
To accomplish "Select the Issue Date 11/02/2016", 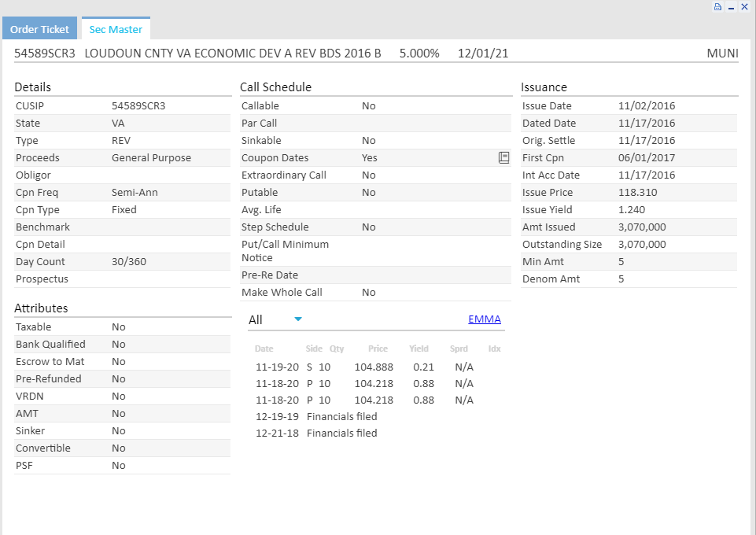I will [647, 105].
